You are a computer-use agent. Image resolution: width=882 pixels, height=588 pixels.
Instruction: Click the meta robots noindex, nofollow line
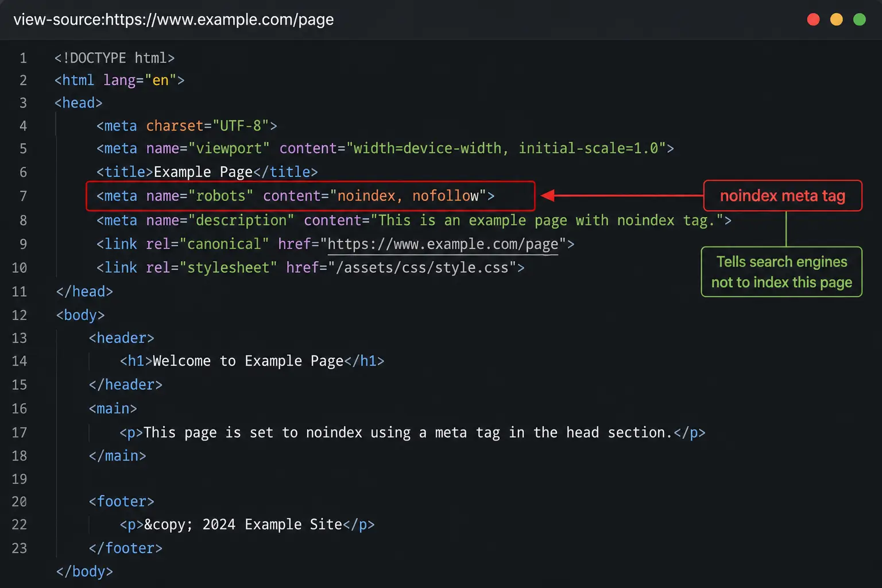[295, 196]
